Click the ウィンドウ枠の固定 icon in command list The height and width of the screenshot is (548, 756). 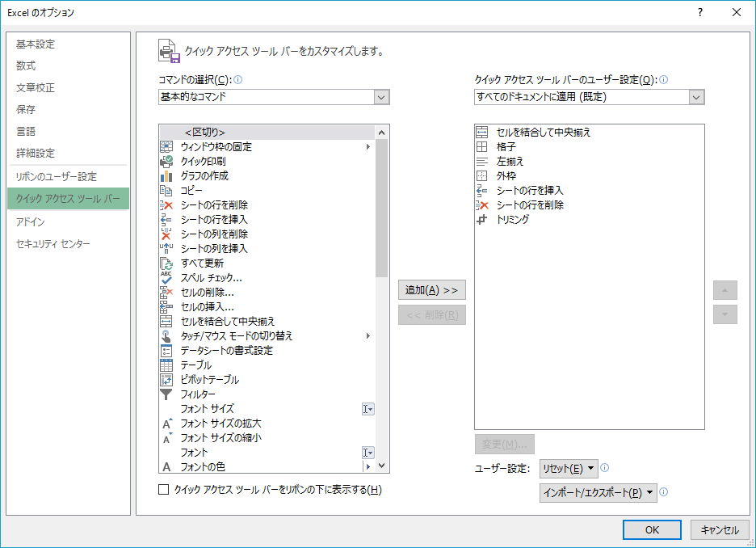click(166, 146)
